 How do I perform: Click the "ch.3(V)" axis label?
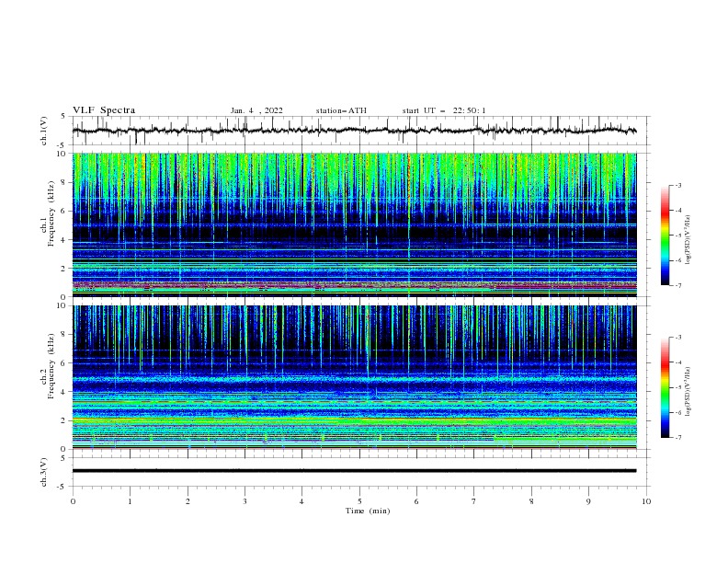tap(44, 472)
